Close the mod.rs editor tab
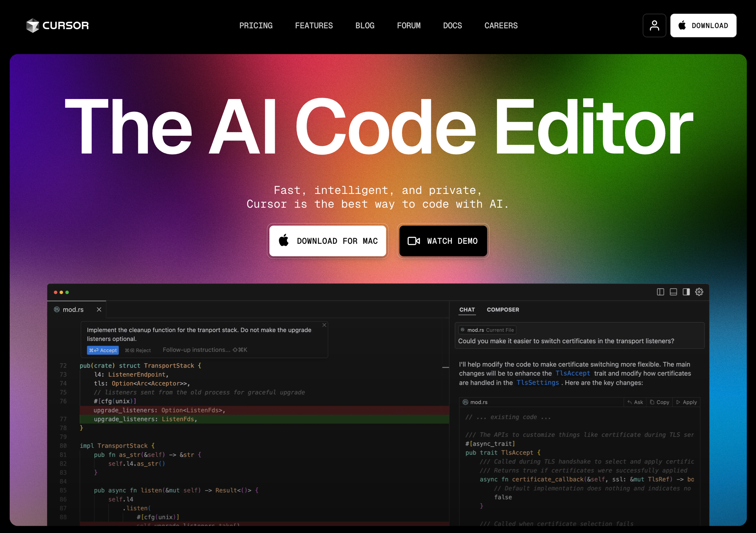 pyautogui.click(x=99, y=310)
